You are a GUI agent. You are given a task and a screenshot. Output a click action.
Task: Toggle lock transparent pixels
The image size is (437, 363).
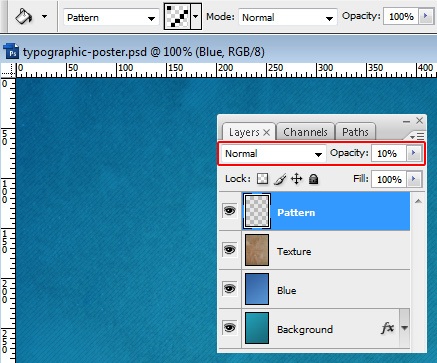pyautogui.click(x=262, y=179)
